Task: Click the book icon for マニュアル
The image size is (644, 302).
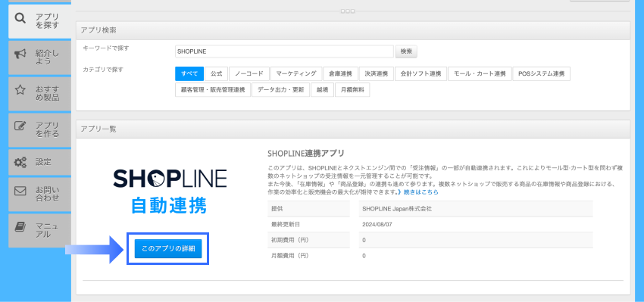Action: click(x=20, y=227)
